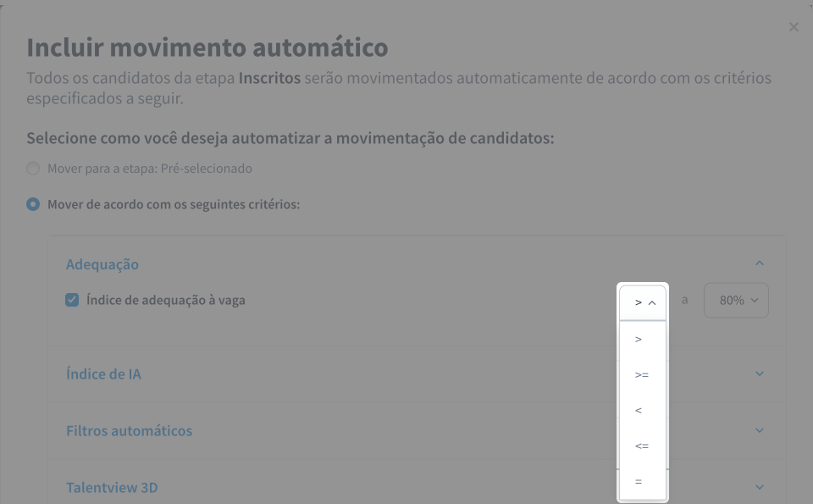Click the Índice de IA section title
This screenshot has width=813, height=504.
tap(103, 374)
